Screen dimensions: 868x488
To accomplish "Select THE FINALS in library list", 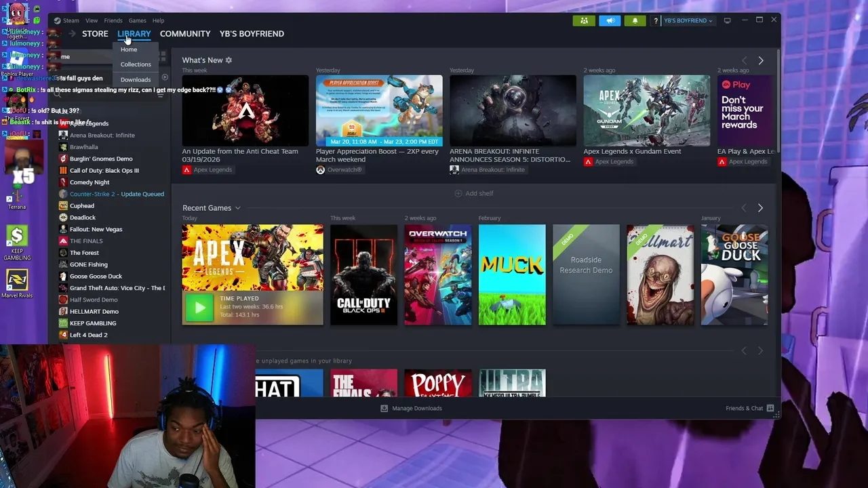I will [86, 241].
